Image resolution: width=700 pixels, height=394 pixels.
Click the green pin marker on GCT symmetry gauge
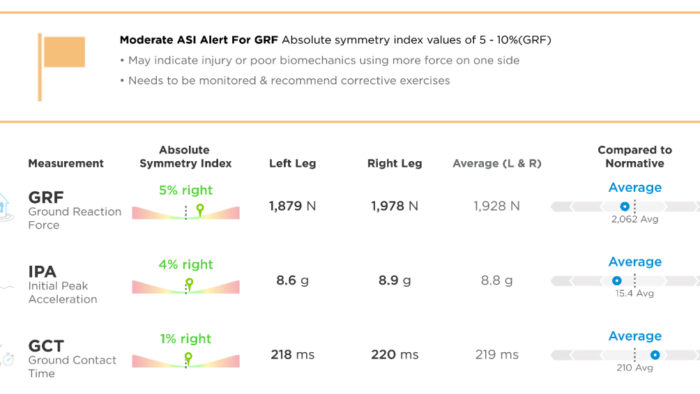click(x=188, y=358)
